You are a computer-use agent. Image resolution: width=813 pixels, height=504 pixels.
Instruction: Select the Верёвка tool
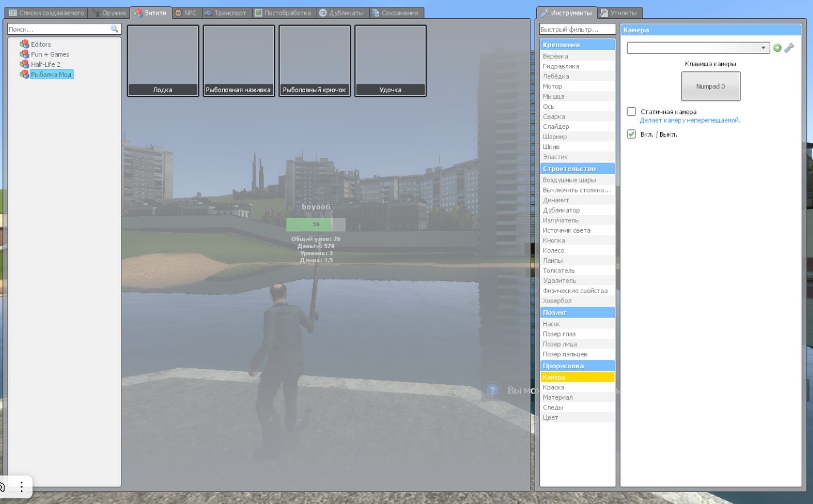pyautogui.click(x=577, y=56)
